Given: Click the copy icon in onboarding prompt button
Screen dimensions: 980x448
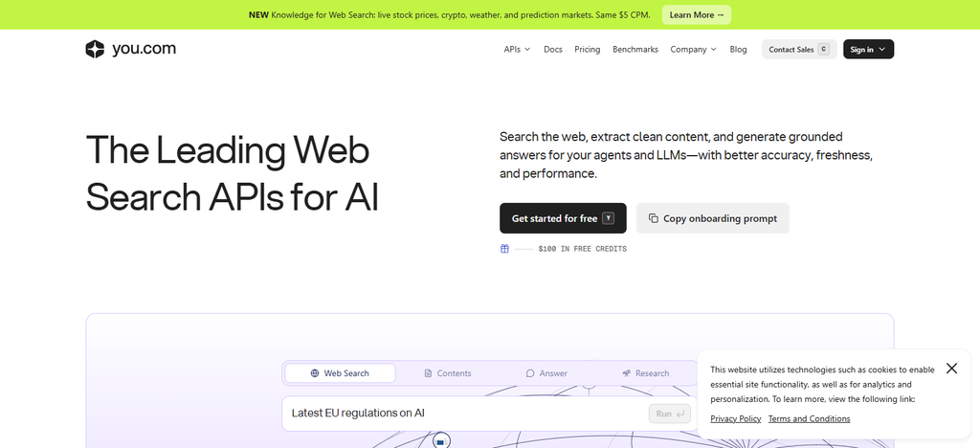Looking at the screenshot, I should tap(653, 218).
